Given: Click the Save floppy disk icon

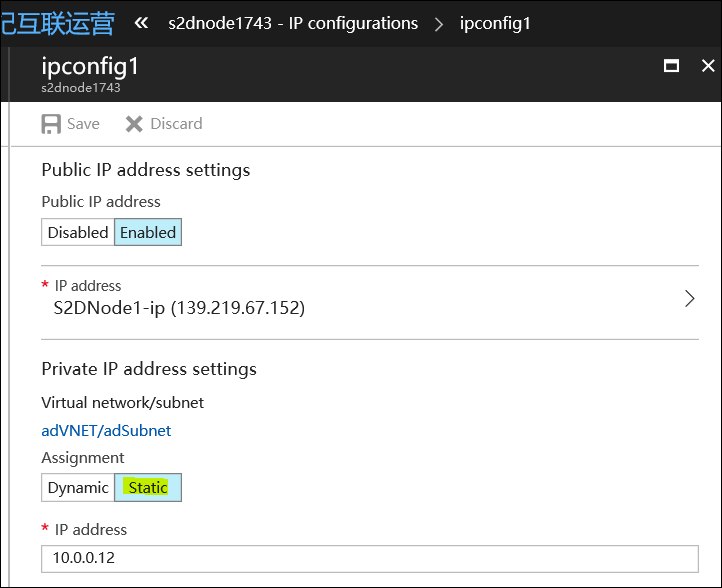Looking at the screenshot, I should point(51,124).
